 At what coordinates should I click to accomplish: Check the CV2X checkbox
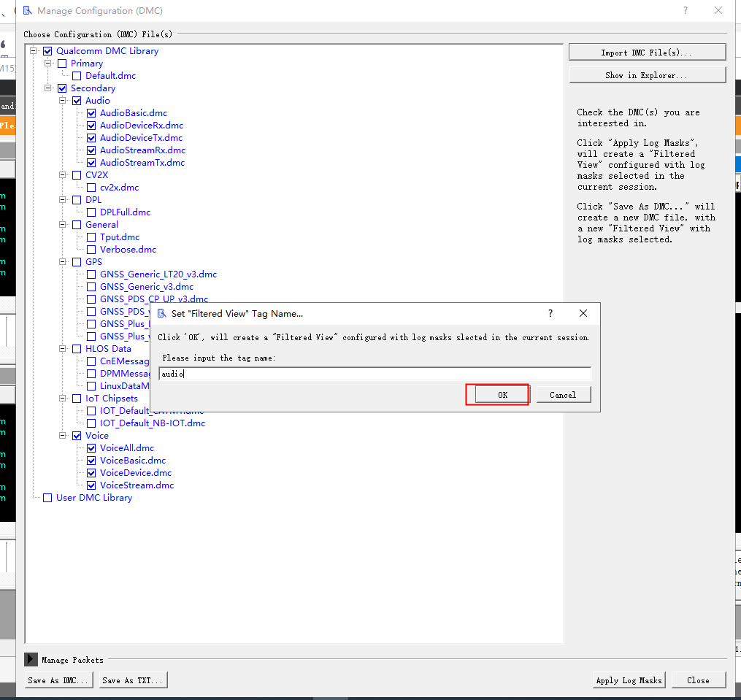coord(77,175)
